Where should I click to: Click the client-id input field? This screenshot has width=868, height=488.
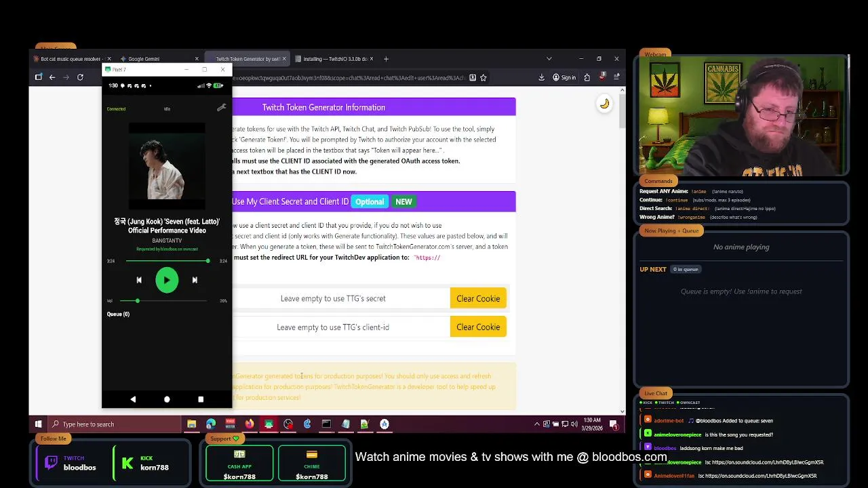[341, 327]
